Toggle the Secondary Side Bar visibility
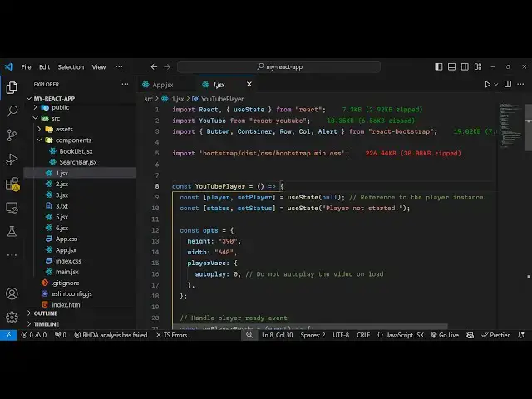 point(465,66)
